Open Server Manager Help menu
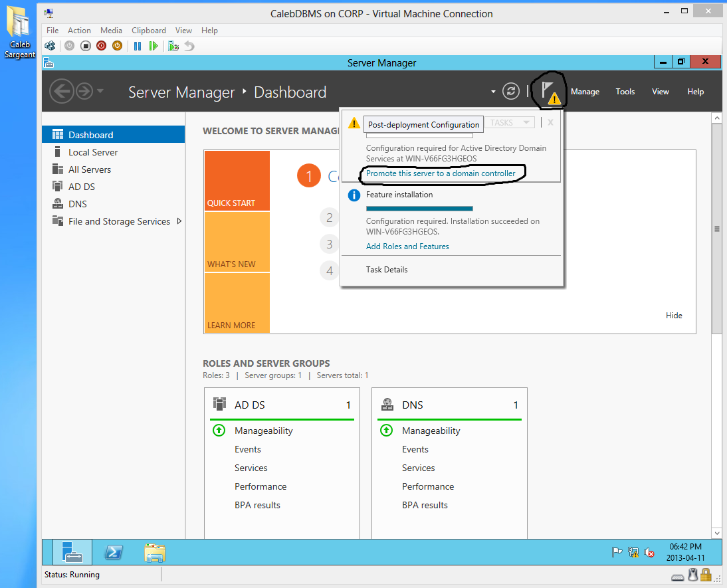This screenshot has width=727, height=588. [x=696, y=91]
